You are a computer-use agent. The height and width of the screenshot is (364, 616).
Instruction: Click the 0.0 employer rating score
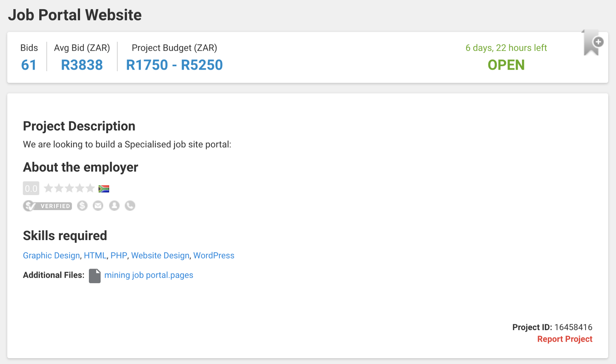[31, 189]
